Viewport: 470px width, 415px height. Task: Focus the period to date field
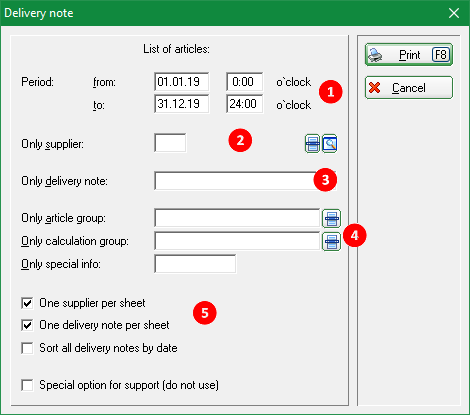[182, 104]
